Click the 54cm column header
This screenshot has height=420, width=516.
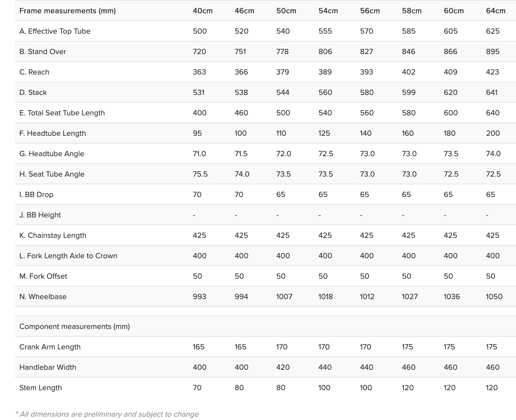coord(328,11)
